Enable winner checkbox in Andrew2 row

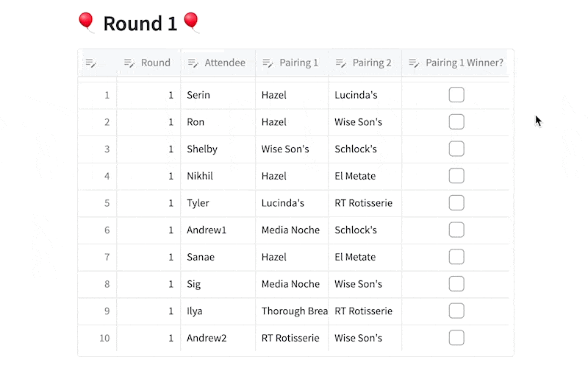click(x=456, y=338)
